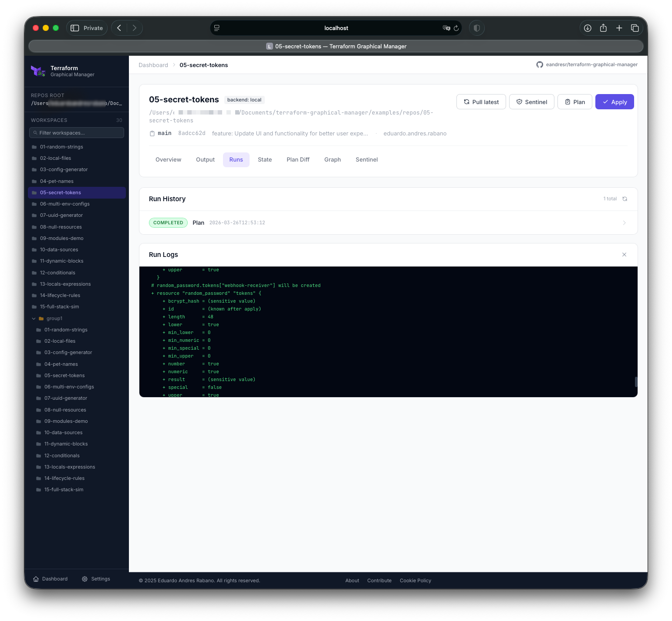
Task: View the Graph tab
Action: point(333,160)
